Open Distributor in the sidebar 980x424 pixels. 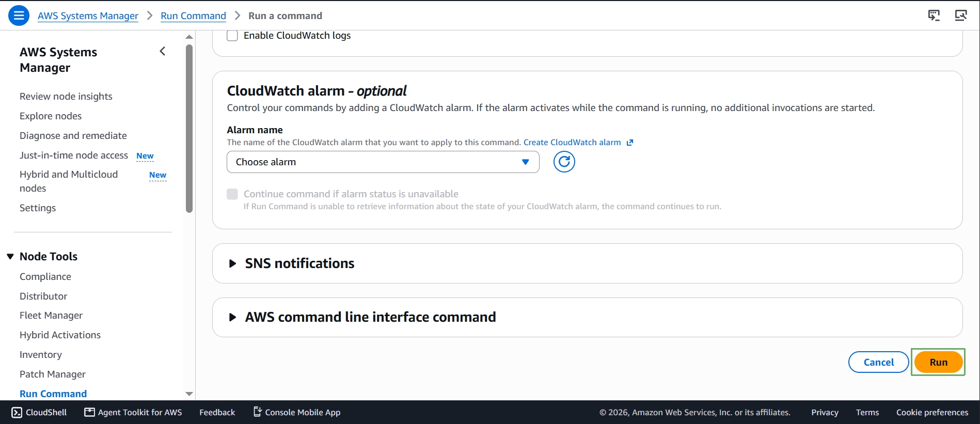(x=43, y=296)
